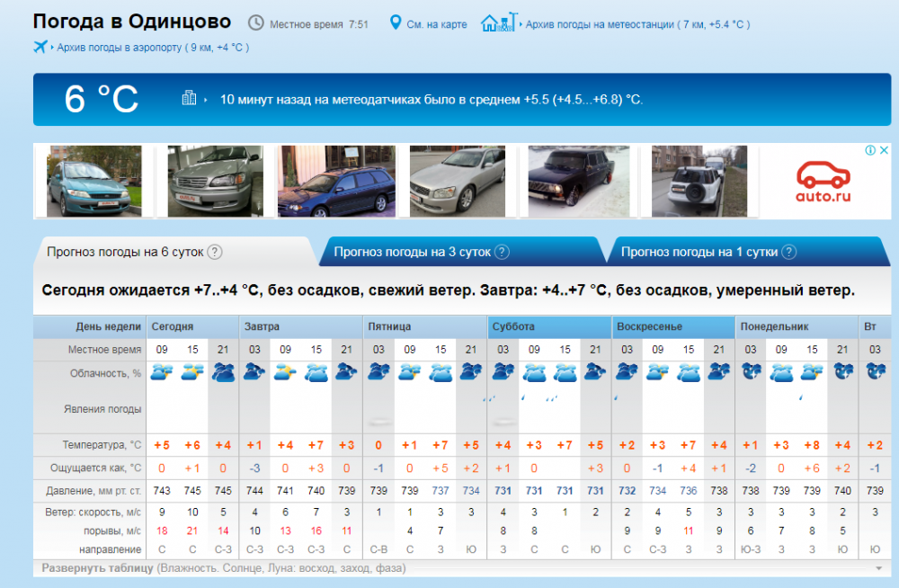Screen dimensions: 899x588
Task: Switch to 'Прогноз погоды на 1 сутки' tab
Action: coord(699,253)
